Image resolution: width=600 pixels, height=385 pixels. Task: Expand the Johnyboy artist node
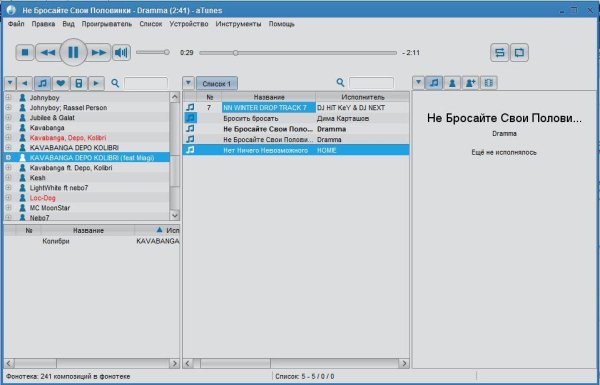tap(8, 98)
